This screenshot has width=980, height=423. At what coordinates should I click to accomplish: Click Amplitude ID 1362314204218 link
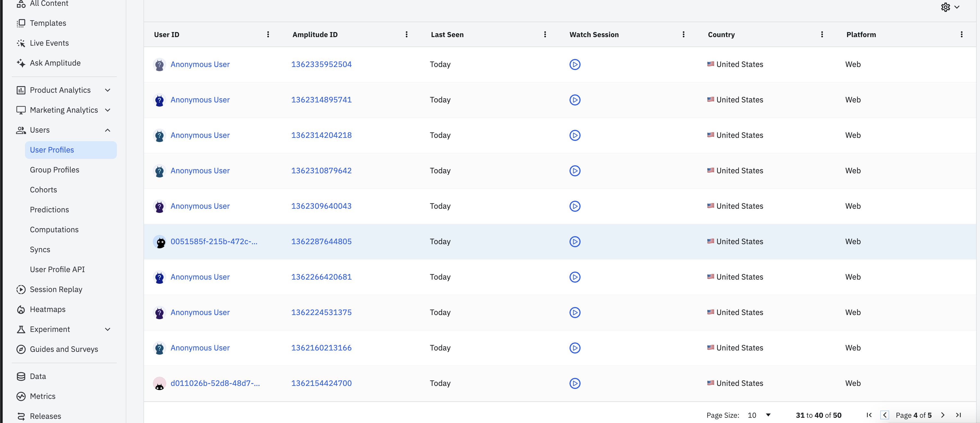[321, 135]
